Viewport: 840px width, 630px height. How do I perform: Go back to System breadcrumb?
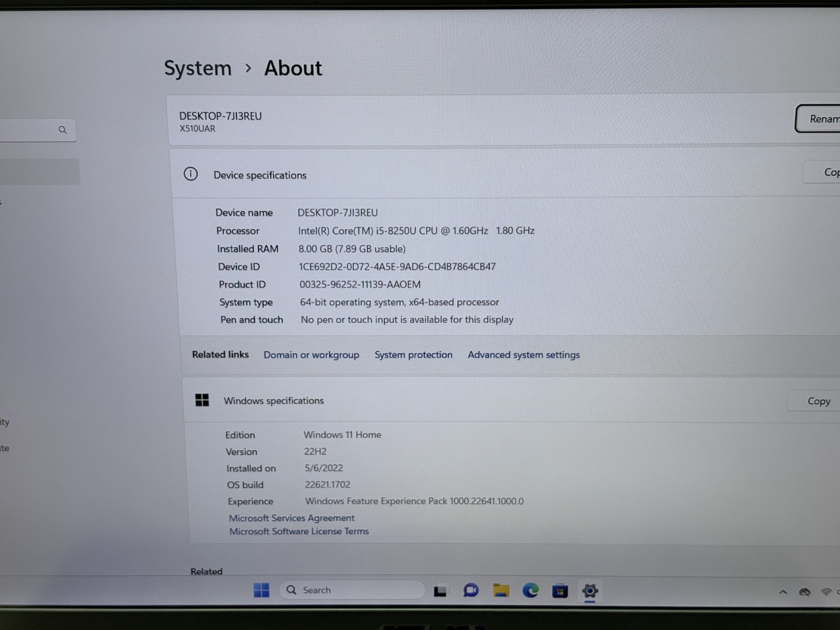[x=197, y=68]
